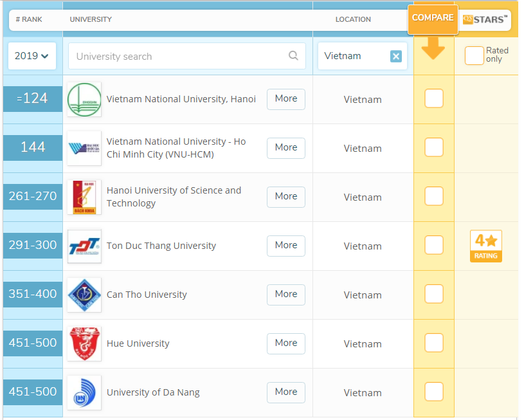This screenshot has height=420, width=524.
Task: Sort by the Rank column header
Action: [28, 19]
